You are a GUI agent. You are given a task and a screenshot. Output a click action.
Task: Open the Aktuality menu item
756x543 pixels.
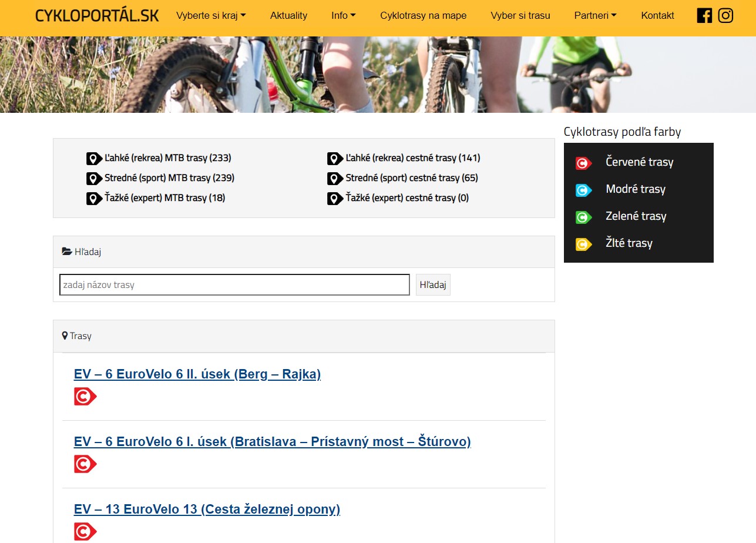(288, 15)
